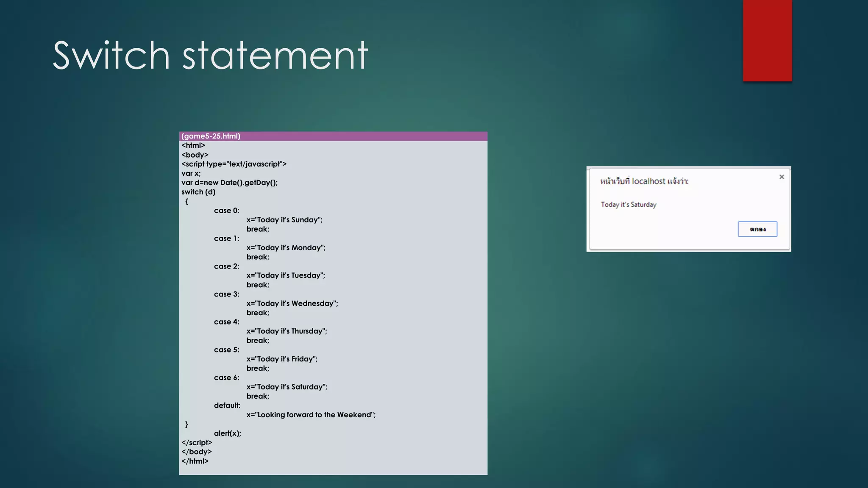Select the "Switch statement" slide title
This screenshot has height=488, width=868.
[210, 55]
